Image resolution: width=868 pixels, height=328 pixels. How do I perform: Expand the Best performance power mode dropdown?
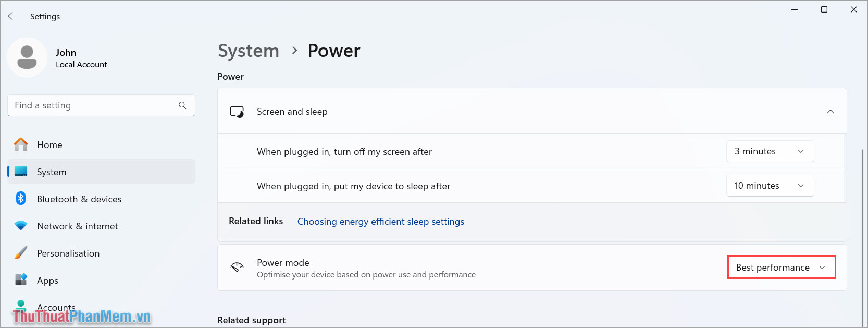point(781,267)
